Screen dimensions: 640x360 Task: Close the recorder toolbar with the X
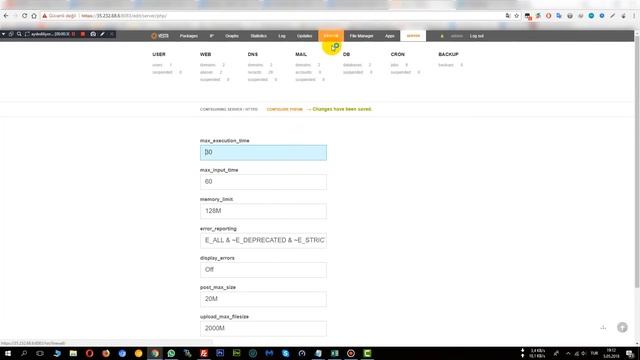coord(111,34)
